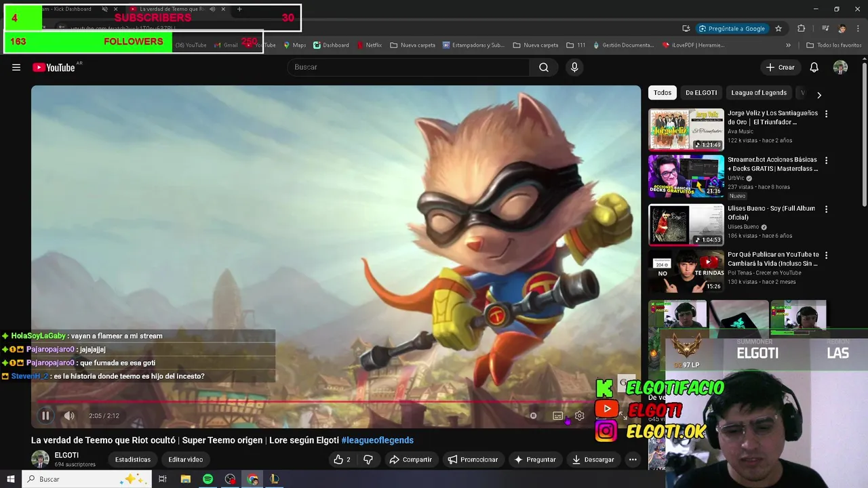
Task: Open the Windows Start menu
Action: coord(10,479)
